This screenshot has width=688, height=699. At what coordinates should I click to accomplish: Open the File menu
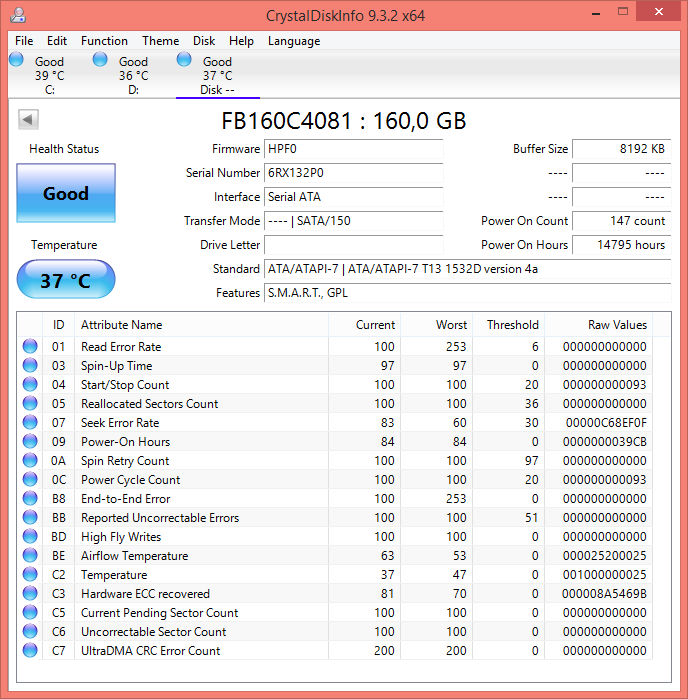point(24,41)
